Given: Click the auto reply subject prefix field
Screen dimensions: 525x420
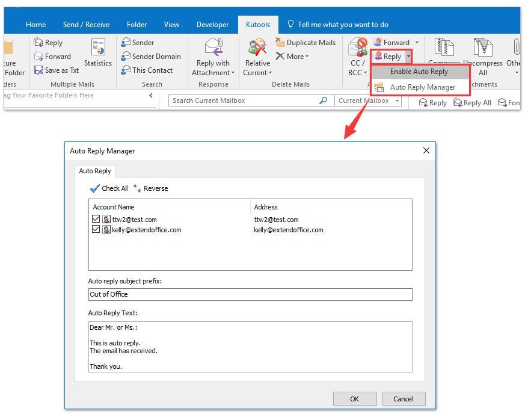Looking at the screenshot, I should [250, 294].
